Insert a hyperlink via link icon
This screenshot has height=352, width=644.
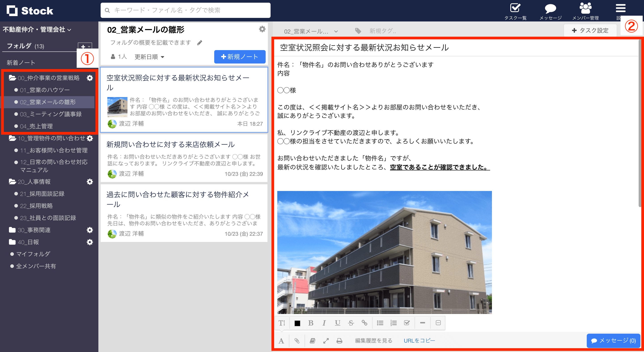point(364,323)
